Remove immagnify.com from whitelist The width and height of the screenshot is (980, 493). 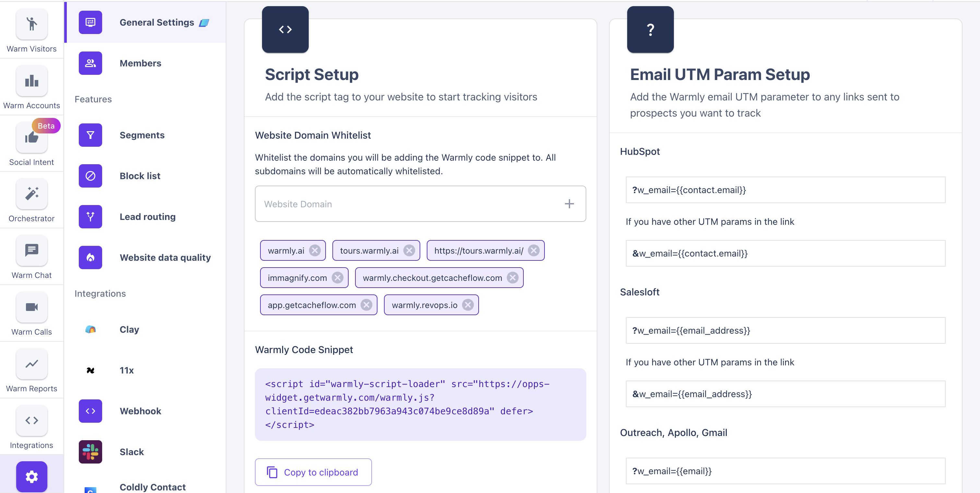(x=338, y=278)
